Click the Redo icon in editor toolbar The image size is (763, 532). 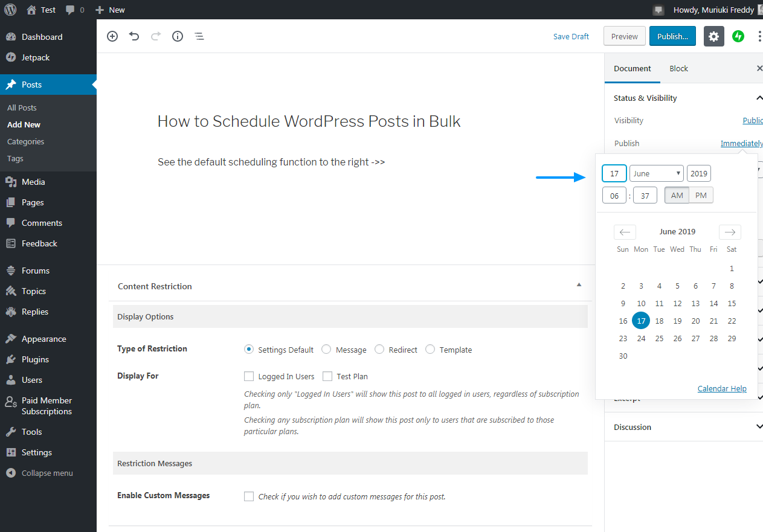[x=155, y=36]
